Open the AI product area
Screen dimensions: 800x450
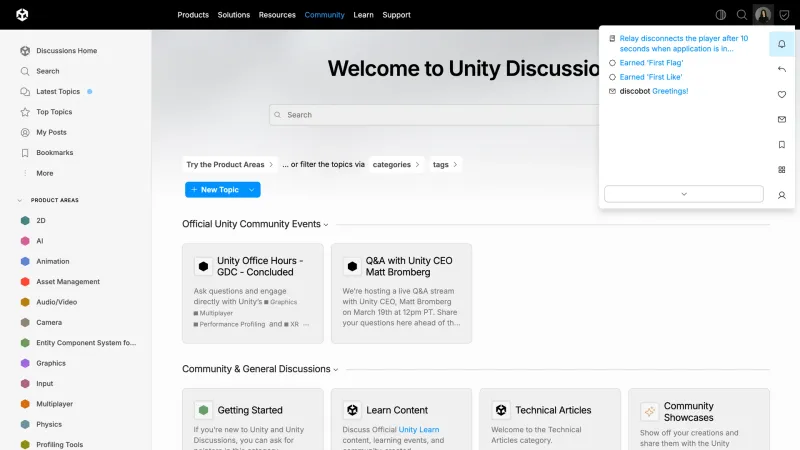tap(39, 241)
